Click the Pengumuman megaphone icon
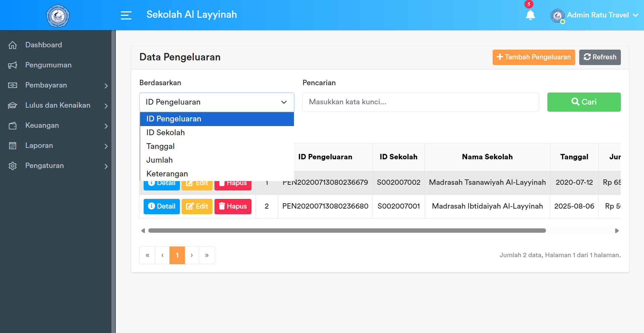The height and width of the screenshot is (333, 644). [13, 65]
